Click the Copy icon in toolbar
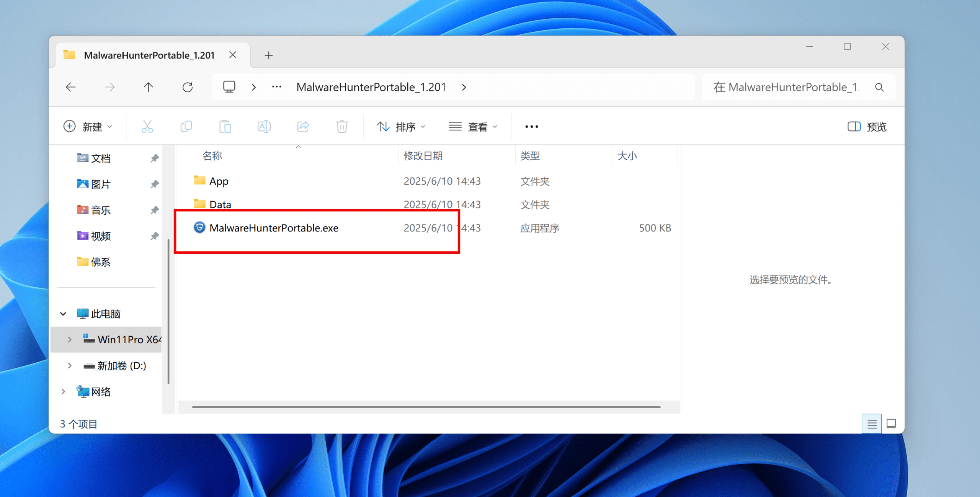Image resolution: width=980 pixels, height=497 pixels. [186, 127]
